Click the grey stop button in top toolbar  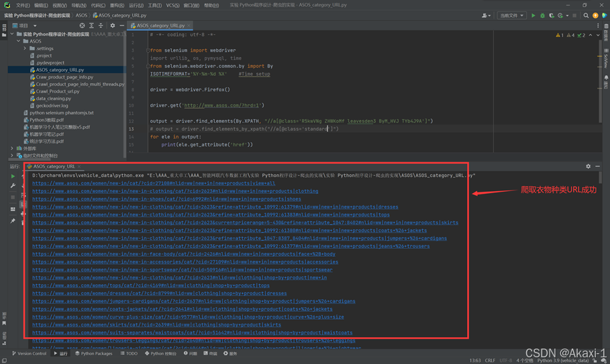(x=574, y=15)
